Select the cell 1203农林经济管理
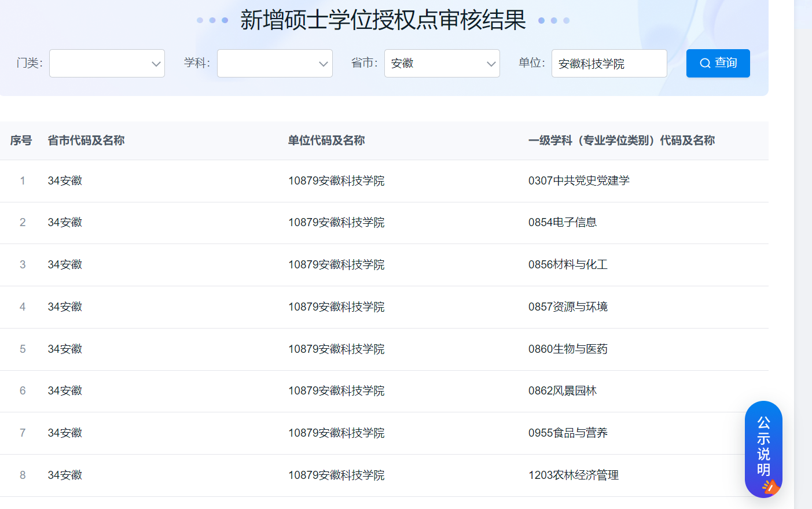This screenshot has width=812, height=509. tap(574, 475)
